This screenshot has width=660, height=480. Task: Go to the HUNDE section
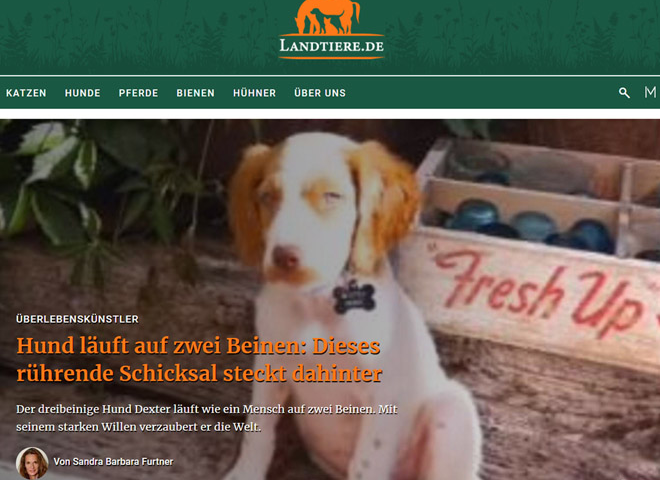point(82,93)
